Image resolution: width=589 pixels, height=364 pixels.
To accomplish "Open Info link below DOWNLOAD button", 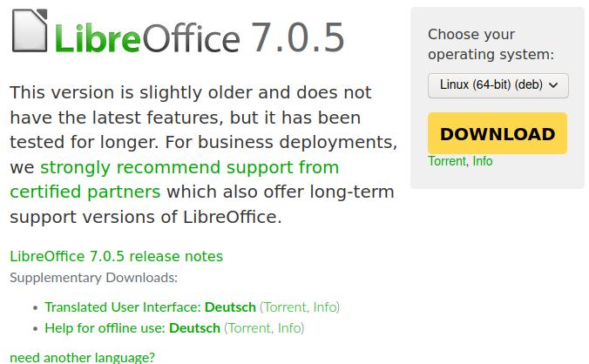I will tap(483, 161).
